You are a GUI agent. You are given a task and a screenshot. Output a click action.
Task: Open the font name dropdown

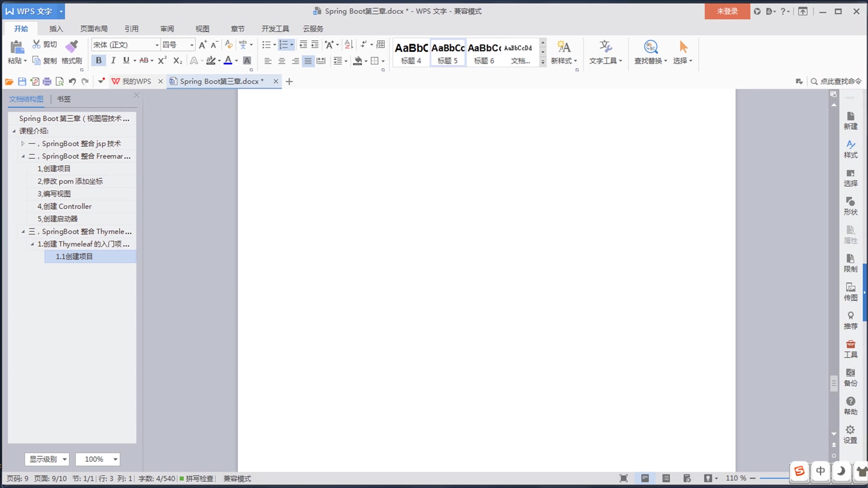[157, 45]
